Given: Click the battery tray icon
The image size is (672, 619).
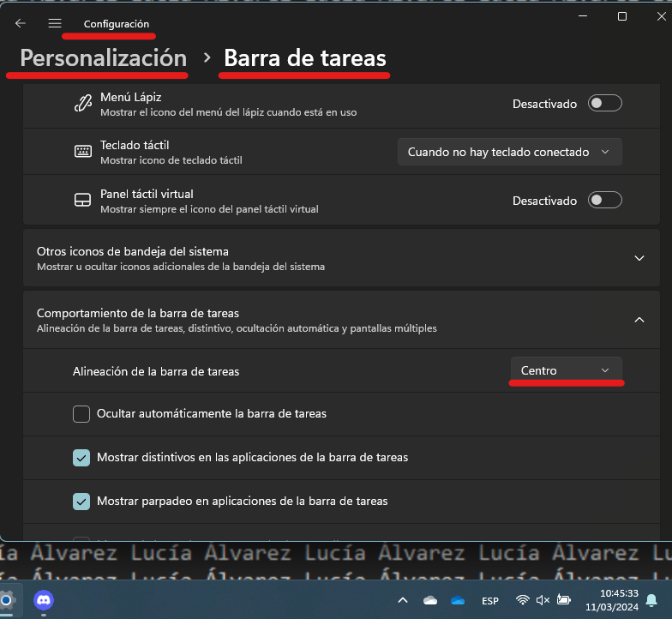Looking at the screenshot, I should pos(564,600).
